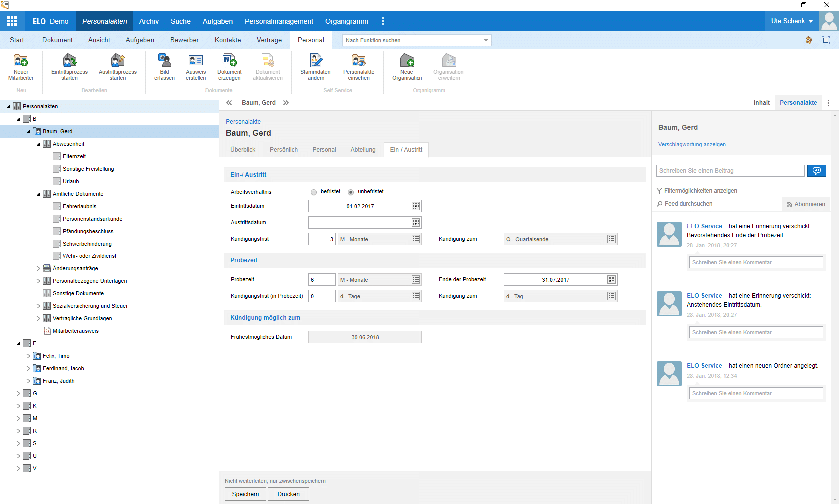Open the Verträge ribbon tab

(269, 40)
